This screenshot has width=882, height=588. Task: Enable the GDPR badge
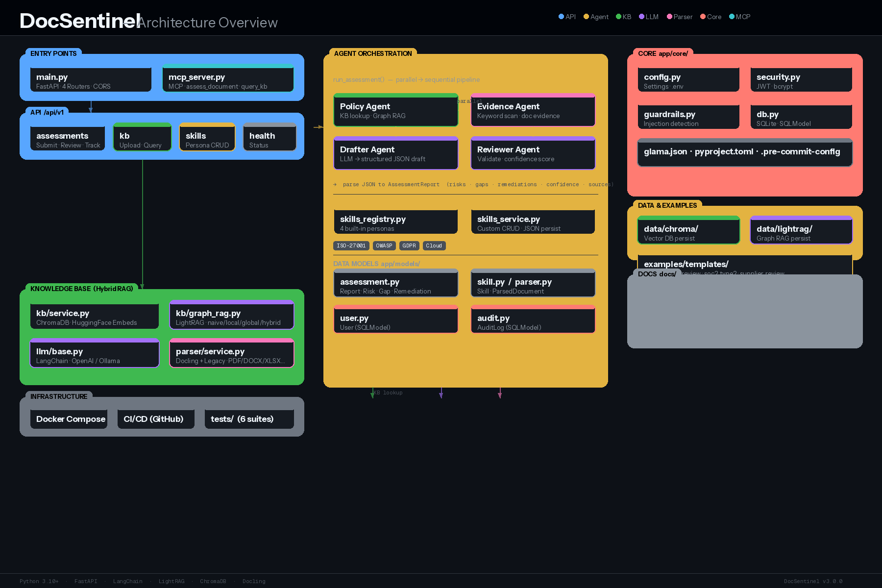[409, 245]
